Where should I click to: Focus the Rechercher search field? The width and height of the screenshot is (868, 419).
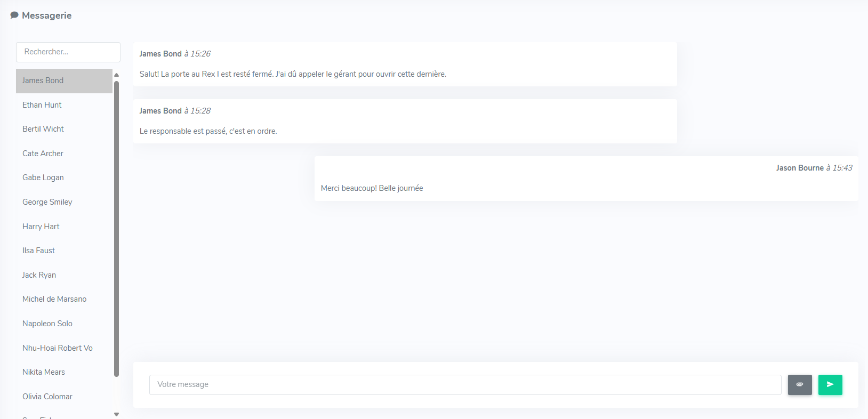click(x=68, y=52)
